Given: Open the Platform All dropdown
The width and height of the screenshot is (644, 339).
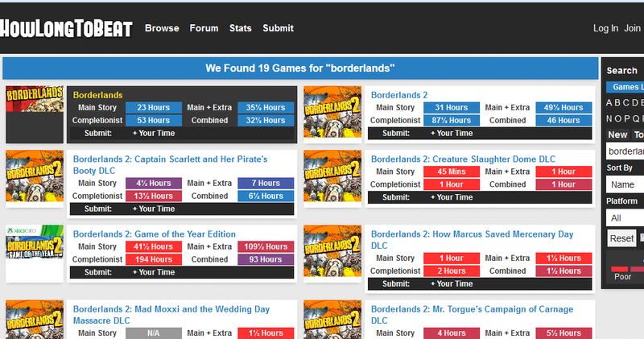Looking at the screenshot, I should 625,217.
